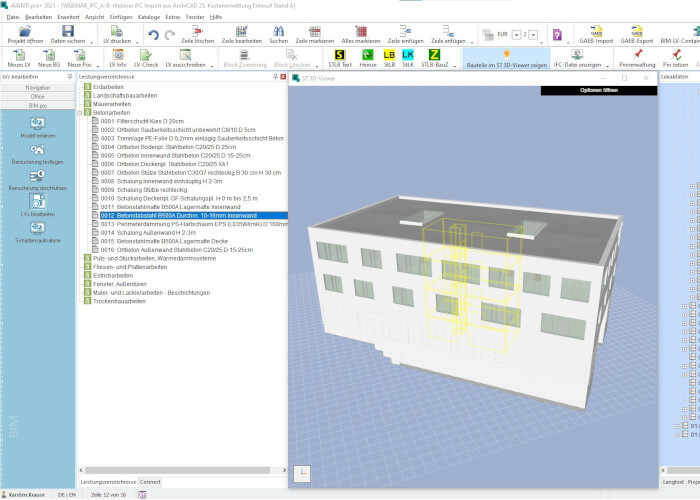The width and height of the screenshot is (700, 500).
Task: Click the Neue BG icon
Action: (49, 55)
